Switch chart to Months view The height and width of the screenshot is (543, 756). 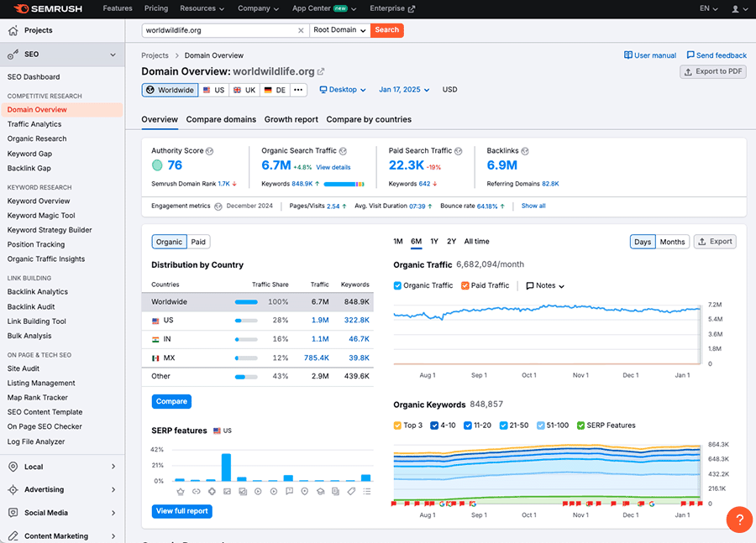pyautogui.click(x=672, y=242)
